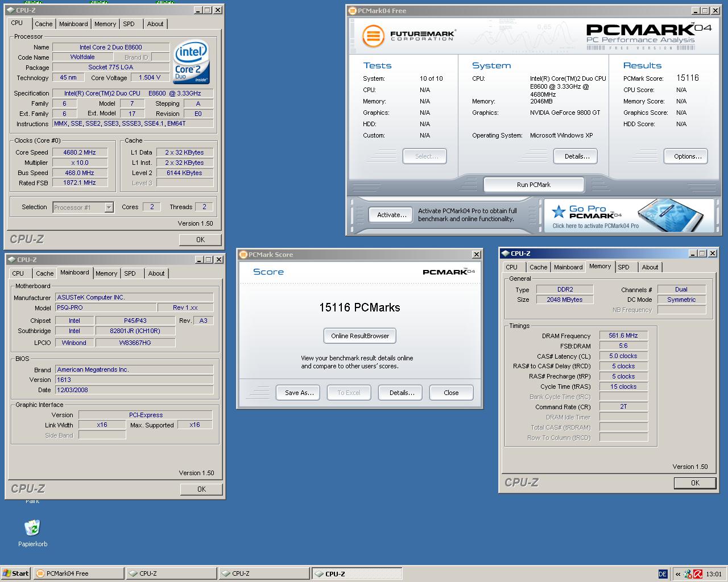Click the FSB:DRAM ratio value 5:6
728x582 pixels.
coord(623,346)
